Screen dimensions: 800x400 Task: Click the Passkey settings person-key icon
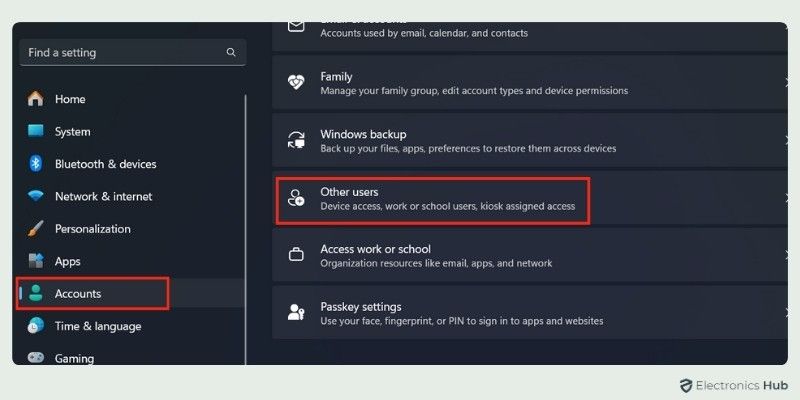296,313
